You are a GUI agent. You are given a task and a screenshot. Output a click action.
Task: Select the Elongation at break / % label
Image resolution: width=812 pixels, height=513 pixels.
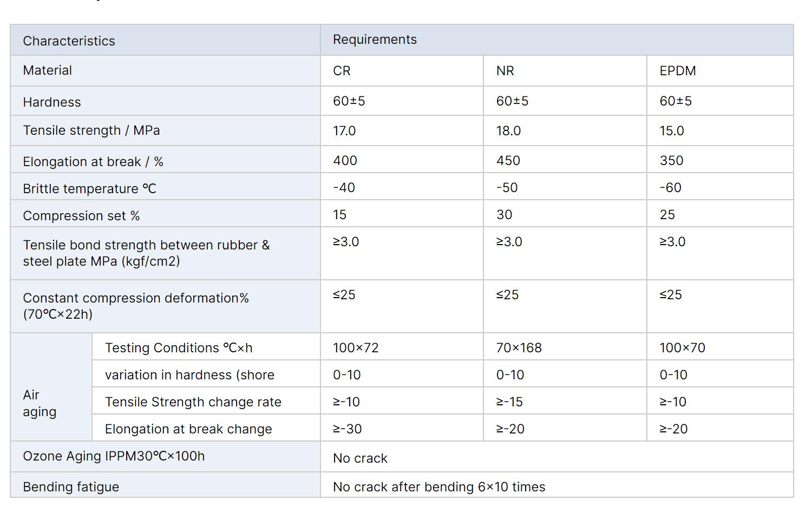93,162
